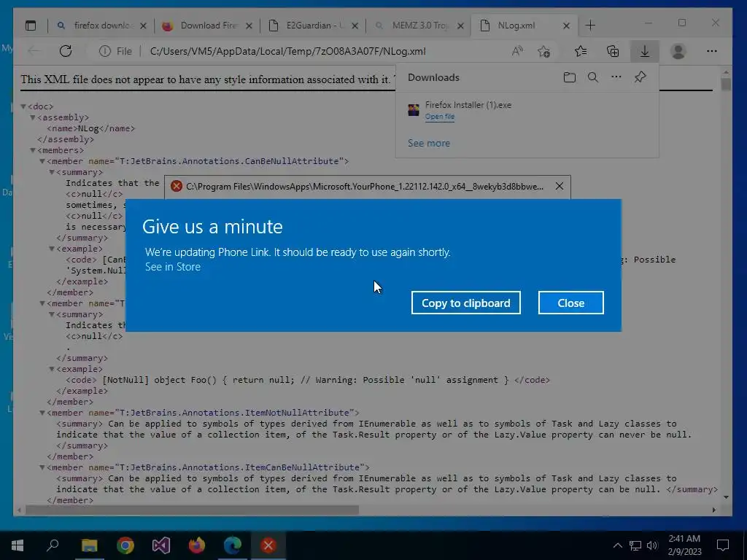Viewport: 747px width, 560px height.
Task: Open File Explorer from taskbar
Action: pyautogui.click(x=89, y=545)
